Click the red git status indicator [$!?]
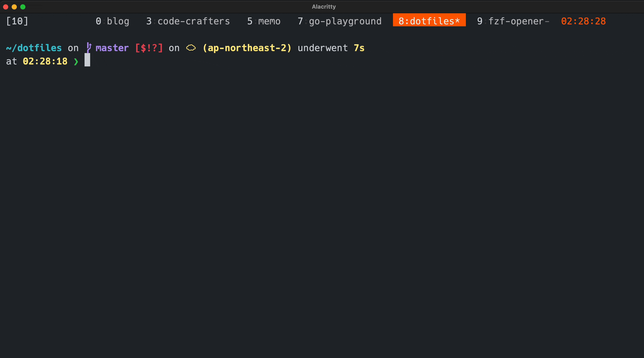Image resolution: width=644 pixels, height=358 pixels. pos(149,48)
